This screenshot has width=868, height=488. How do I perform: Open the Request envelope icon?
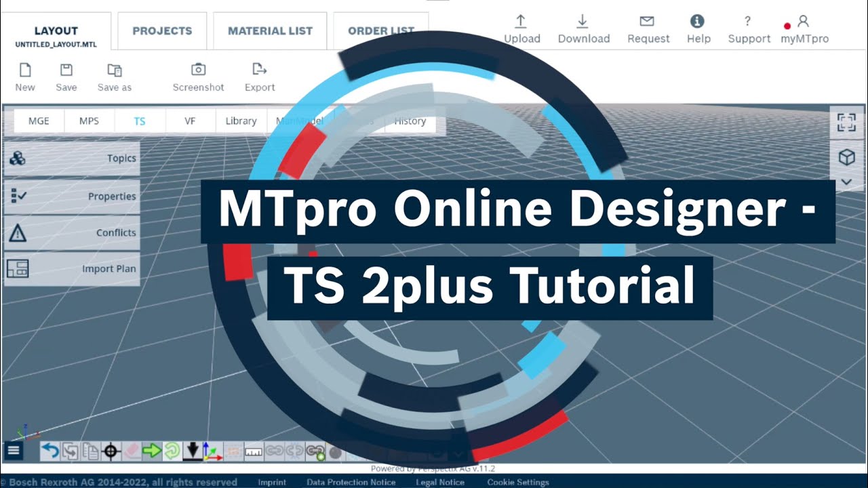(648, 21)
